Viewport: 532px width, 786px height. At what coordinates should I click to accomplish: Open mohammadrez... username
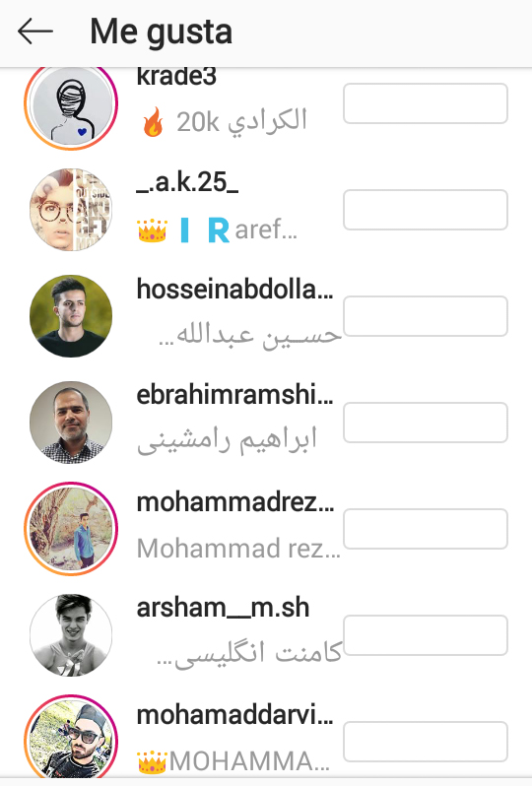(x=234, y=501)
